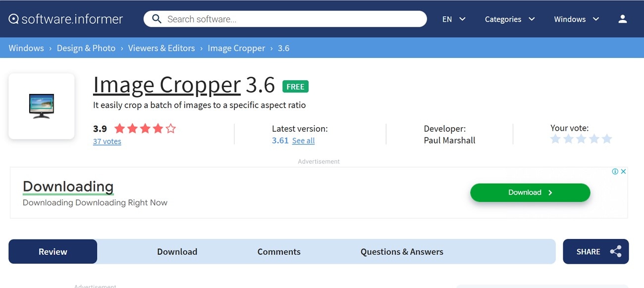644x288 pixels.
Task: Click the software.informer site logo
Action: tap(66, 19)
